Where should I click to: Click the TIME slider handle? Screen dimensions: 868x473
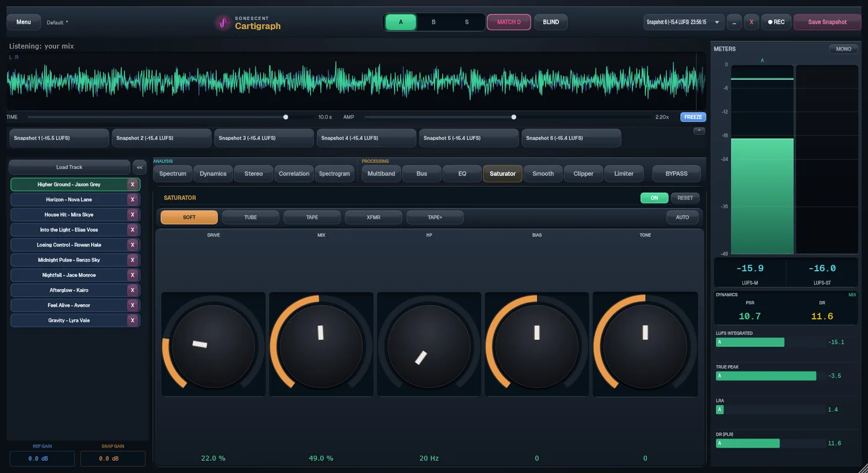(x=285, y=117)
